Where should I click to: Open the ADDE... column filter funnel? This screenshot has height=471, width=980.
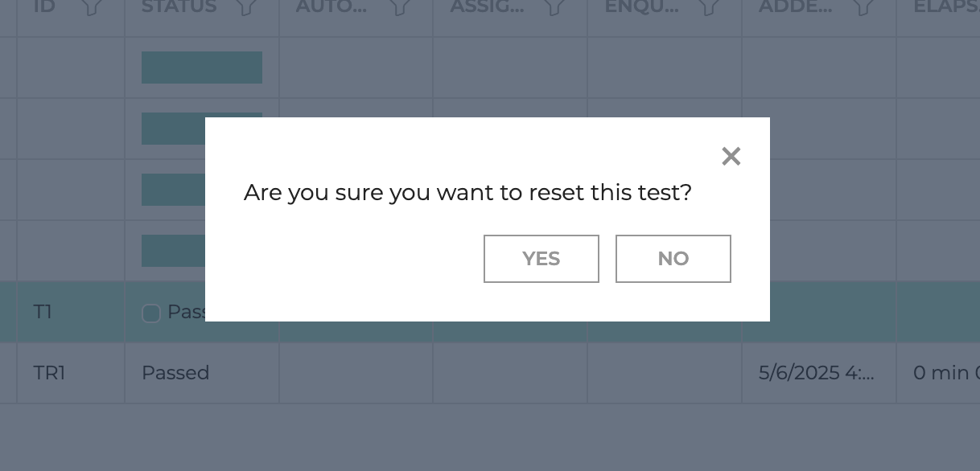coord(863,7)
